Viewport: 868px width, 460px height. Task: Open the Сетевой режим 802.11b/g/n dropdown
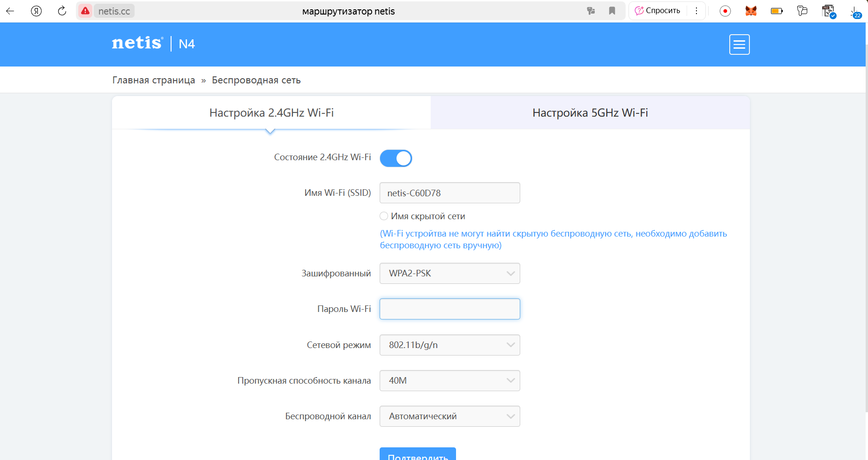coord(450,345)
